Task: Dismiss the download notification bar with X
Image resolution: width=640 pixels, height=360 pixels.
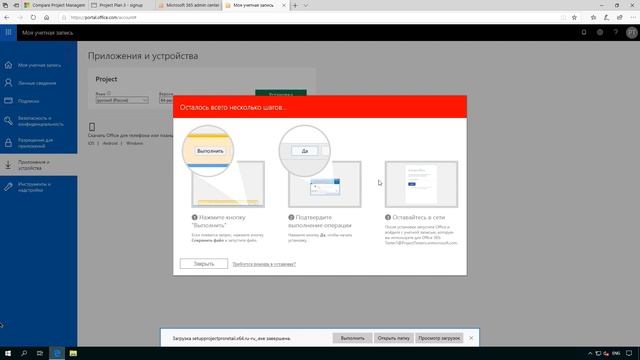Action: [x=471, y=338]
